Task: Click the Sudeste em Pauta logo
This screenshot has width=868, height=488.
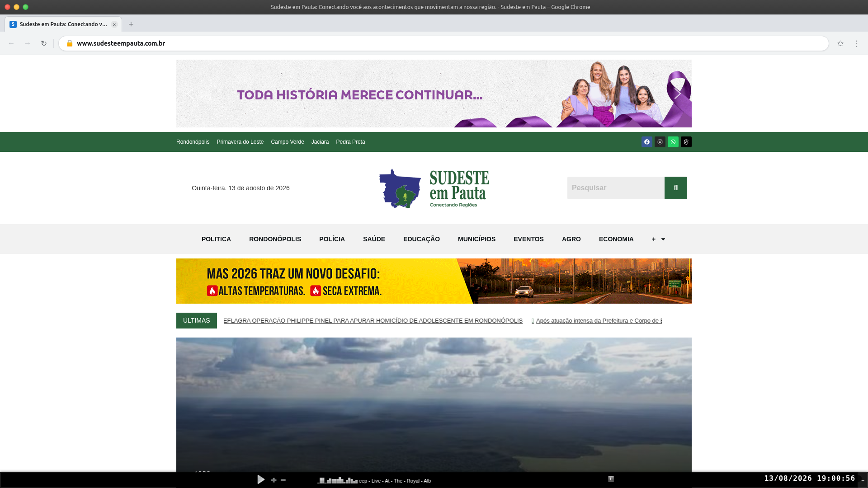Action: coord(434,188)
